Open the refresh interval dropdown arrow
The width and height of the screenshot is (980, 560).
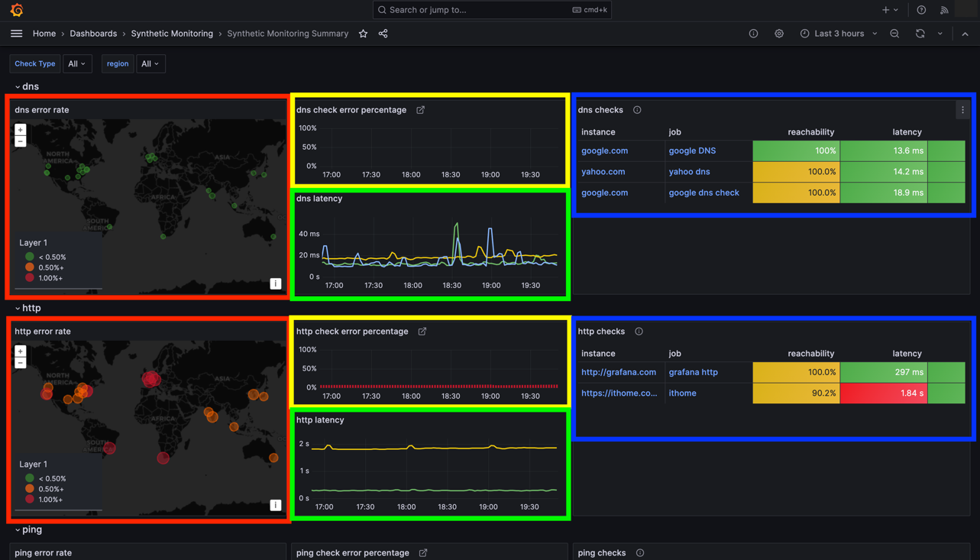pyautogui.click(x=940, y=34)
